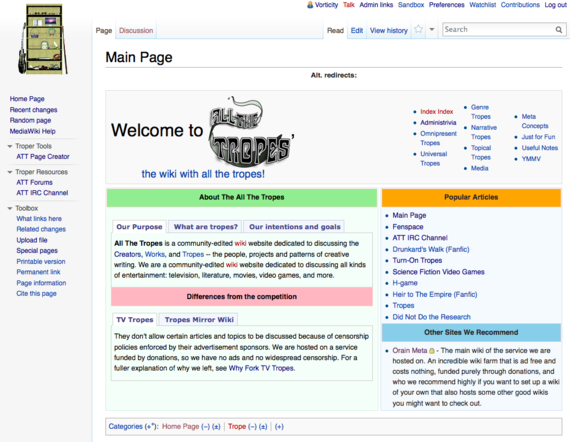Open Contributions link
The image size is (570, 442).
click(x=520, y=5)
